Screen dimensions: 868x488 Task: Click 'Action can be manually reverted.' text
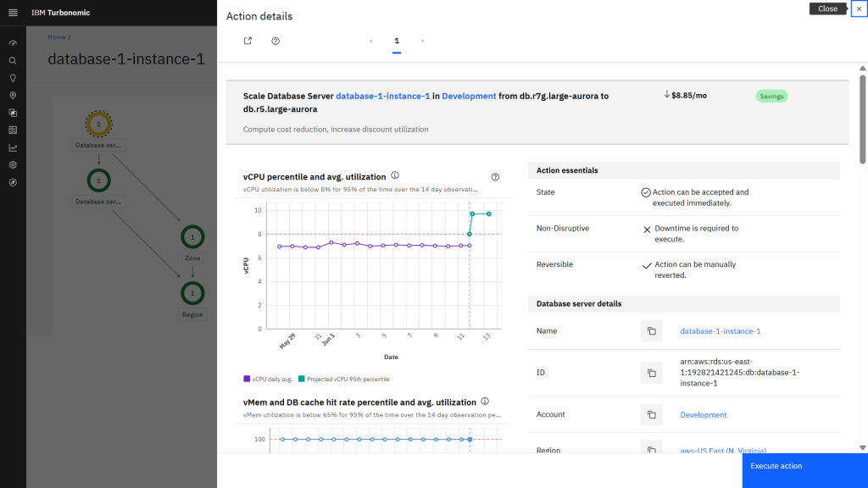695,270
